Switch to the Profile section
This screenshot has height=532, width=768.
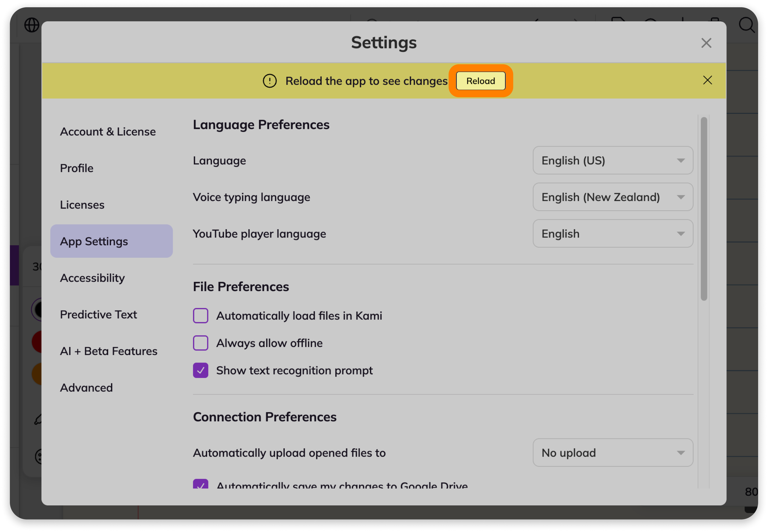tap(111, 168)
